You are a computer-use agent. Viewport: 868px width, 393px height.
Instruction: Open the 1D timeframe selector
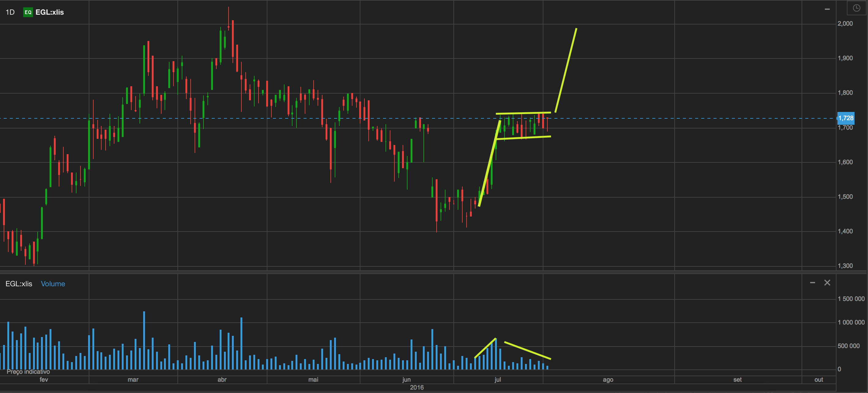[10, 13]
